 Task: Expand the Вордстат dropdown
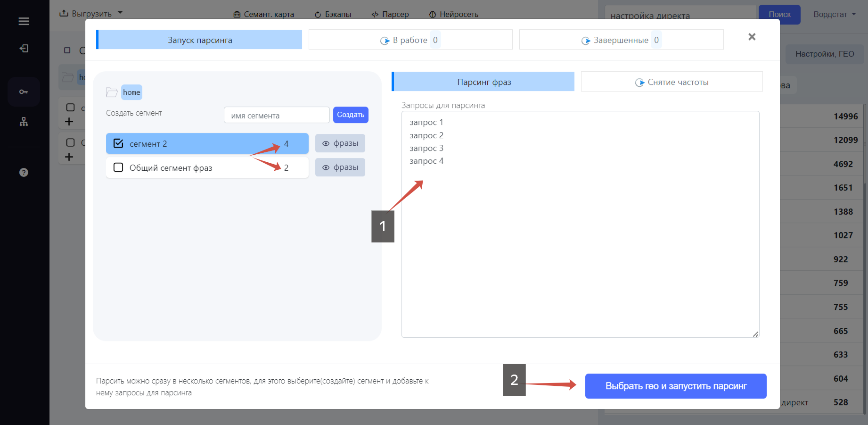pyautogui.click(x=835, y=14)
